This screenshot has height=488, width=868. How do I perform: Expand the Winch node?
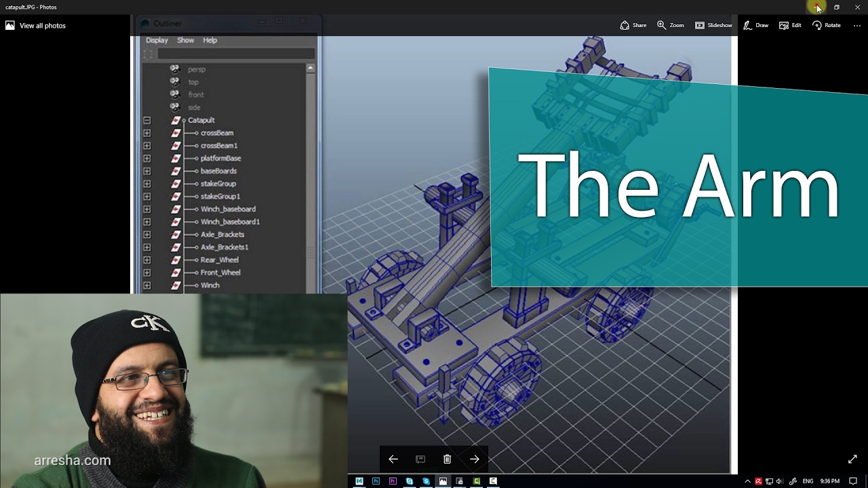click(x=147, y=285)
